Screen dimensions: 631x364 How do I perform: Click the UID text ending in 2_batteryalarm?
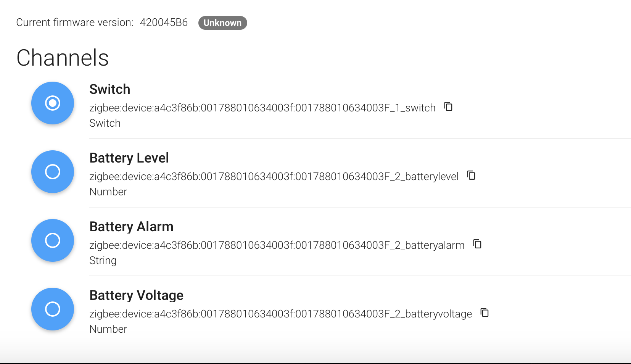click(x=277, y=245)
